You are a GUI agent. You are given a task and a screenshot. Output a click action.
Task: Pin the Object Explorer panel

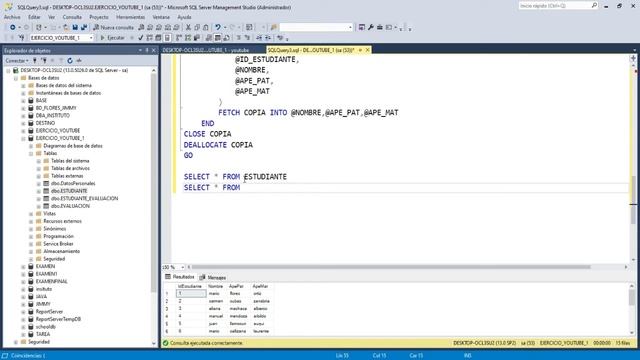[x=147, y=50]
